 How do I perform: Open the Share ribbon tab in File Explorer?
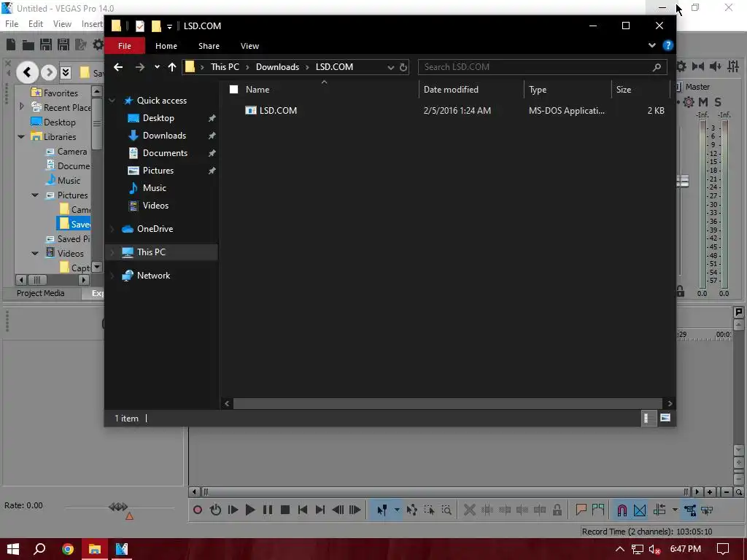[209, 46]
